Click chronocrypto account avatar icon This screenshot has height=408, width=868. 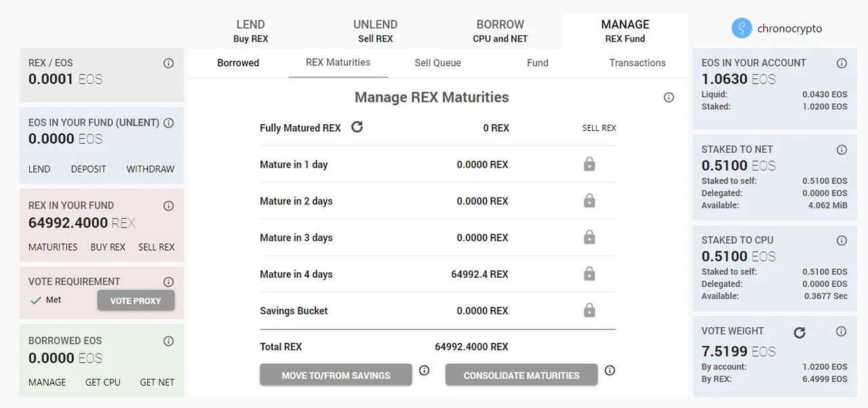point(742,28)
